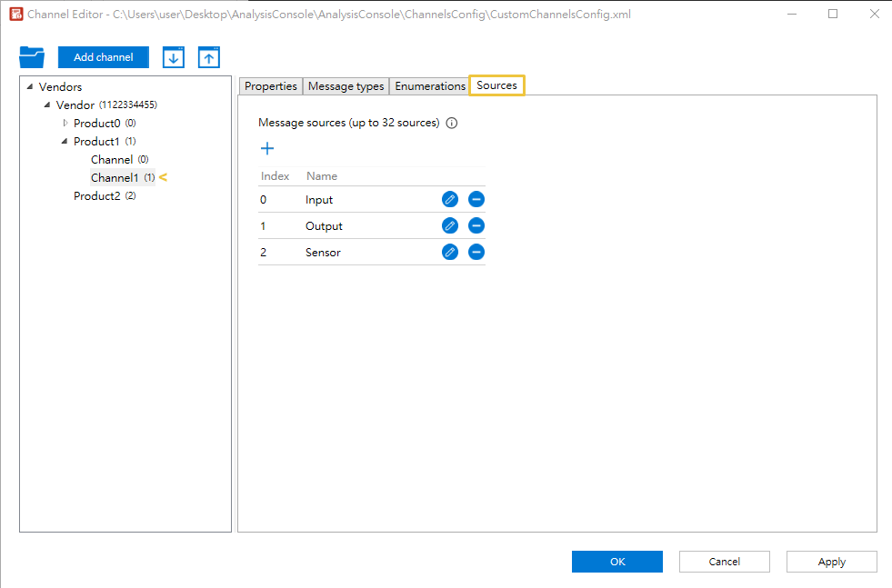Open the Message types tab

(346, 86)
